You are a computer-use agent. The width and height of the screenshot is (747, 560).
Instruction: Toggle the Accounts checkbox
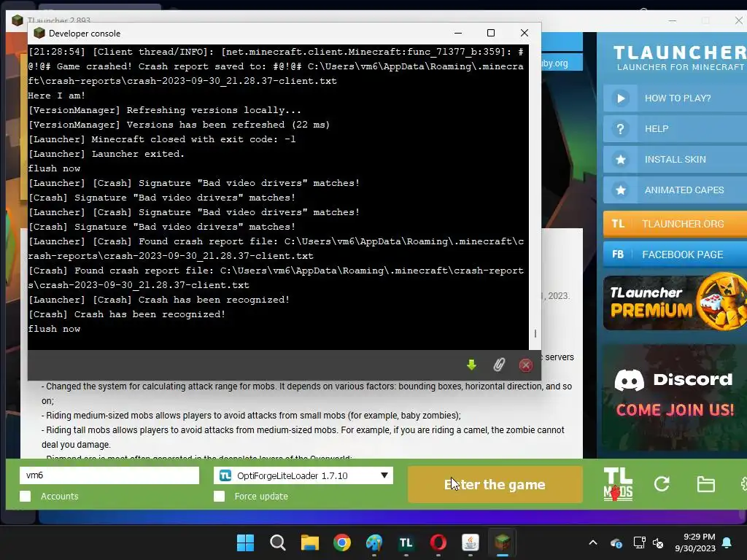click(26, 496)
